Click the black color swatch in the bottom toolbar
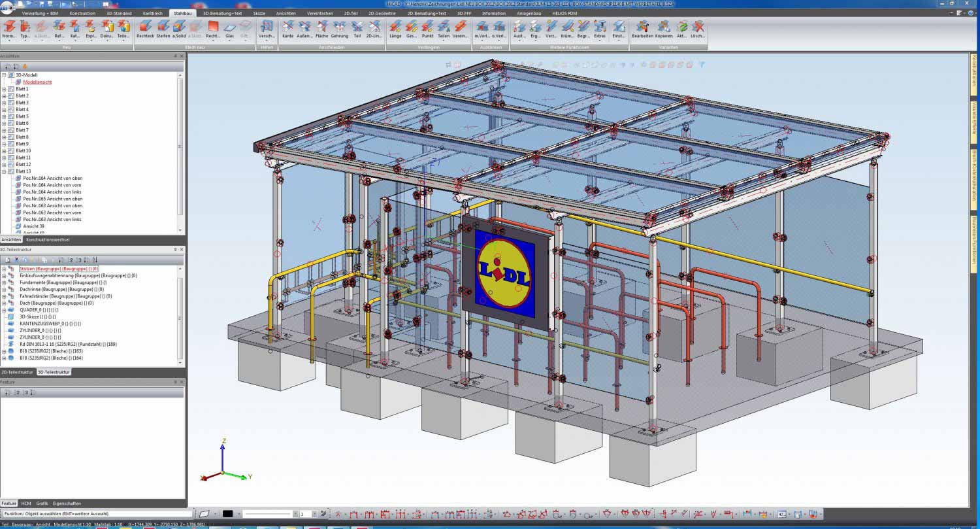This screenshot has height=529, width=980. [x=228, y=514]
